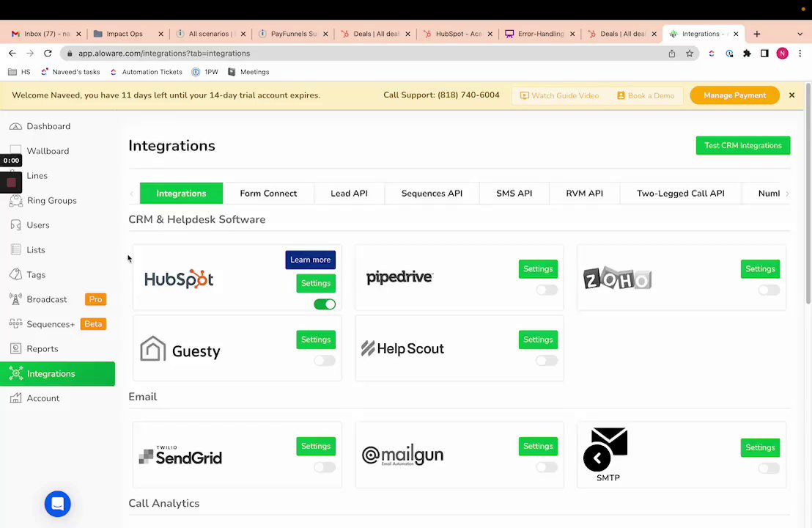Open the Users headset icon
This screenshot has height=528, width=812.
[15, 225]
